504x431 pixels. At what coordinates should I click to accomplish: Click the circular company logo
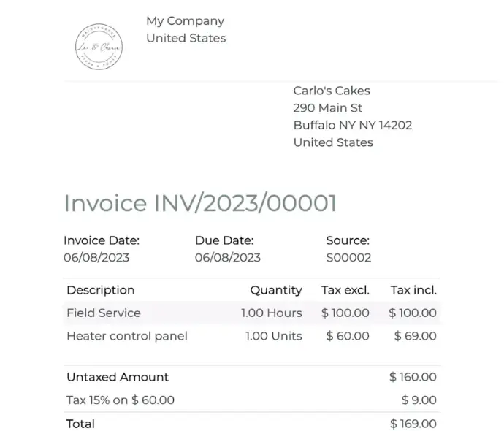[99, 47]
